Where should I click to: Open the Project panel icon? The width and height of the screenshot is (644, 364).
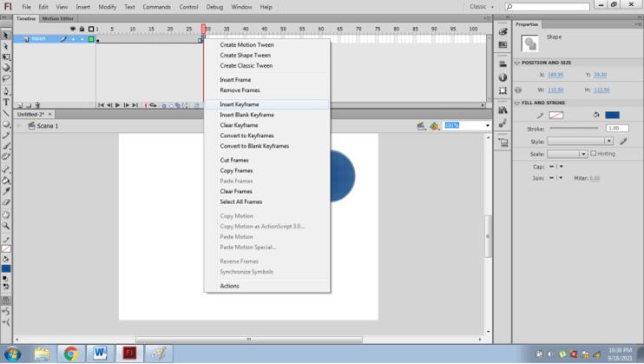coord(503,142)
